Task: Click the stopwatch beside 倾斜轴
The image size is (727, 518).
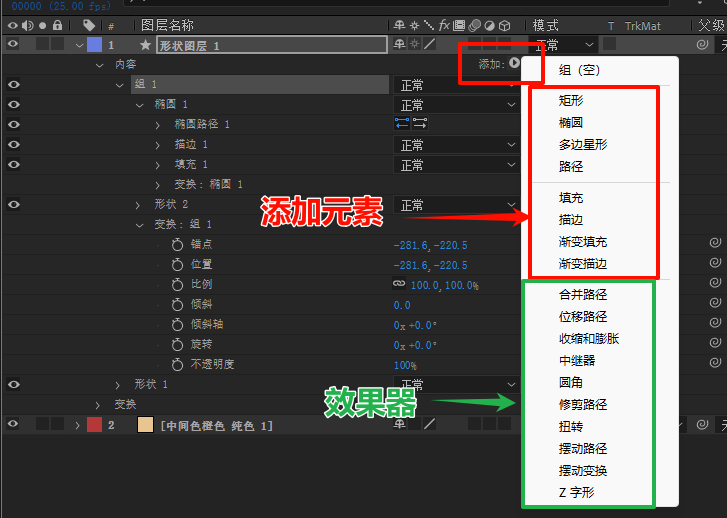Action: point(177,324)
